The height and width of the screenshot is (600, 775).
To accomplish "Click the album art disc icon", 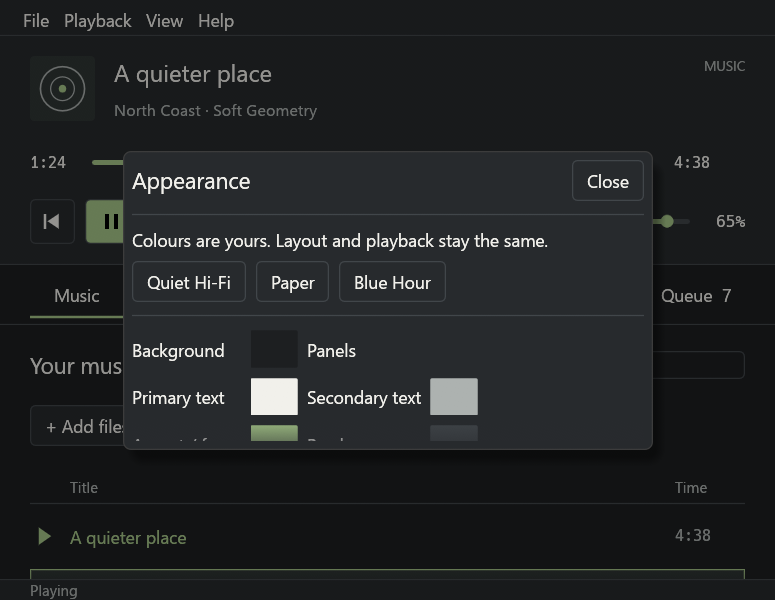I will [x=62, y=88].
